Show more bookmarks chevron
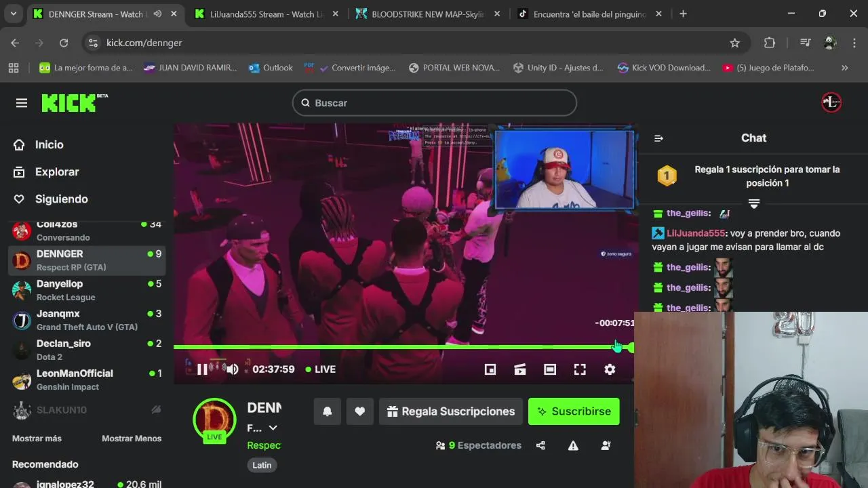868x488 pixels. (844, 68)
